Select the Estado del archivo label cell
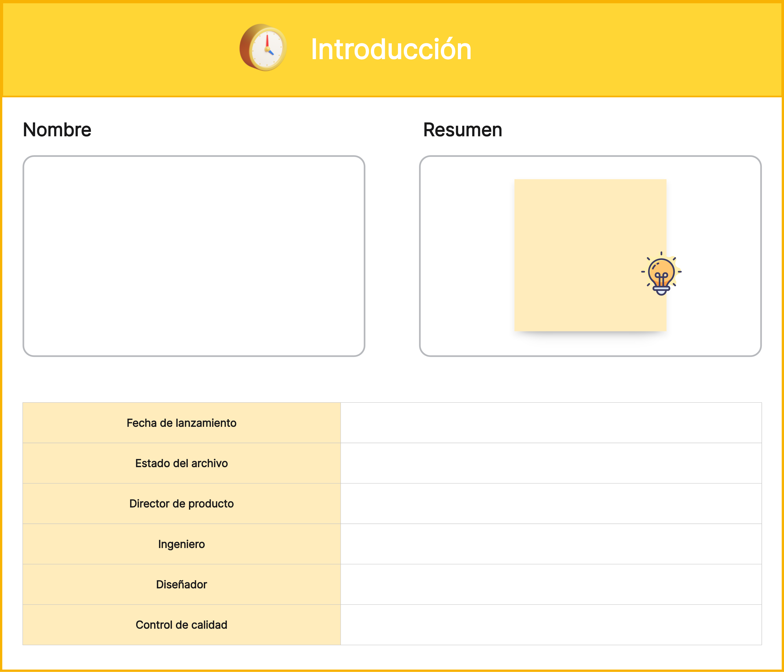 tap(182, 463)
